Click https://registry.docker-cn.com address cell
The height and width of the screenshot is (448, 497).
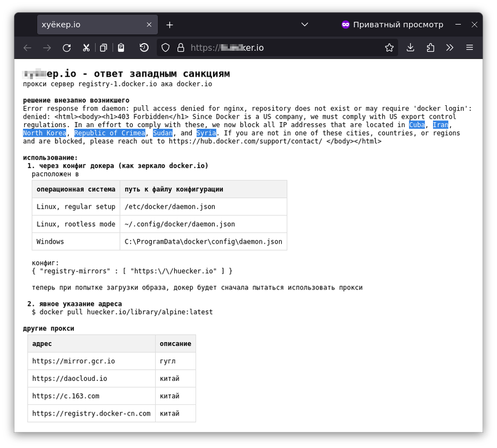91,413
